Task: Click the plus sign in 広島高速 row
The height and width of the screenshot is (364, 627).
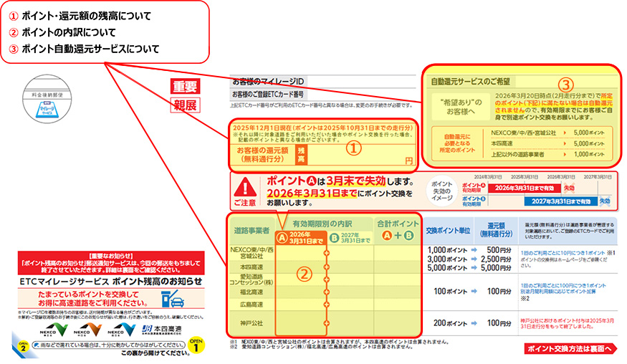Action: click(x=326, y=305)
